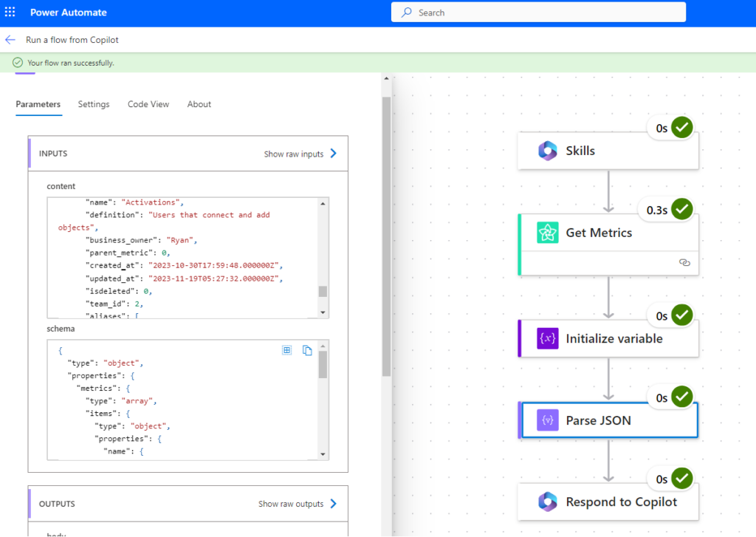
Task: Click the table view icon in the schema box
Action: (287, 350)
